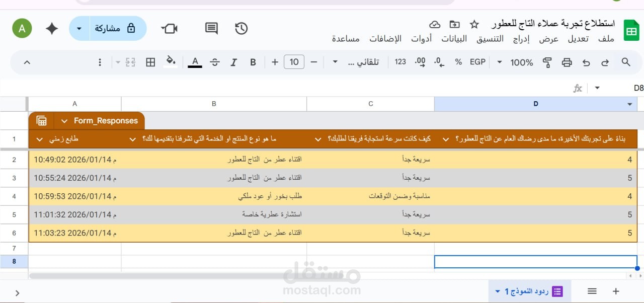Open the three-dot more toolbar options
This screenshot has height=303, width=644.
100,62
